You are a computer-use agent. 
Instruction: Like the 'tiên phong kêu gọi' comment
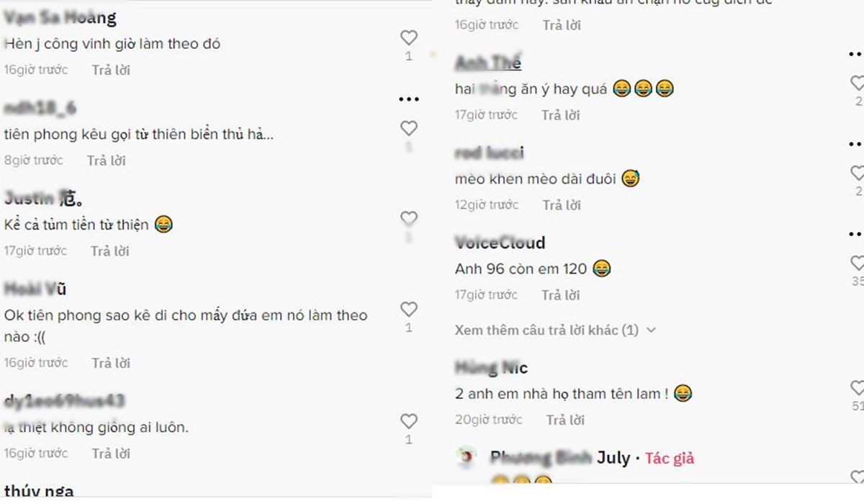point(409,128)
